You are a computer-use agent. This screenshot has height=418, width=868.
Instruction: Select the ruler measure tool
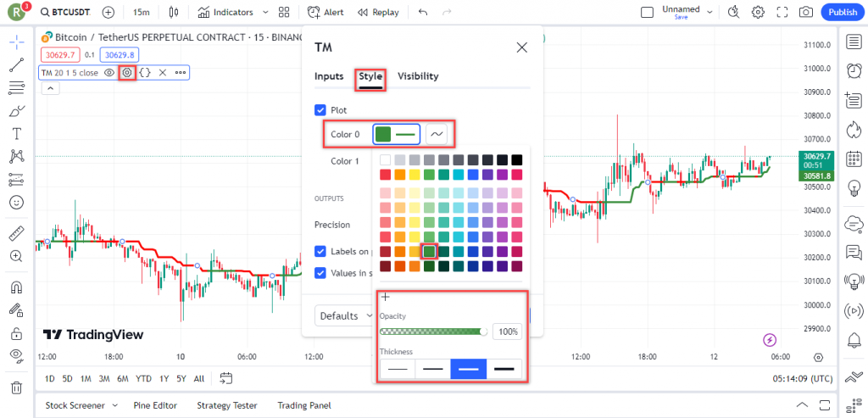tap(17, 233)
